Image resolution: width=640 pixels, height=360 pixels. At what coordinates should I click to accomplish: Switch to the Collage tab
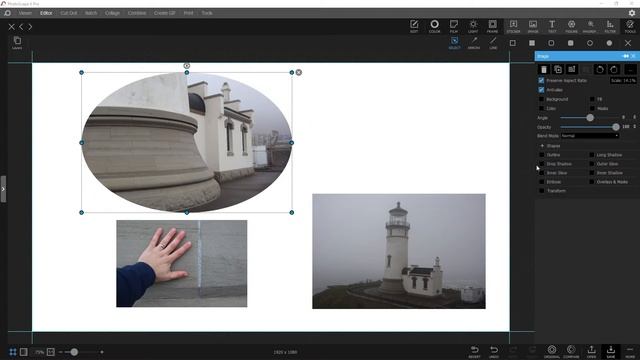[112, 13]
